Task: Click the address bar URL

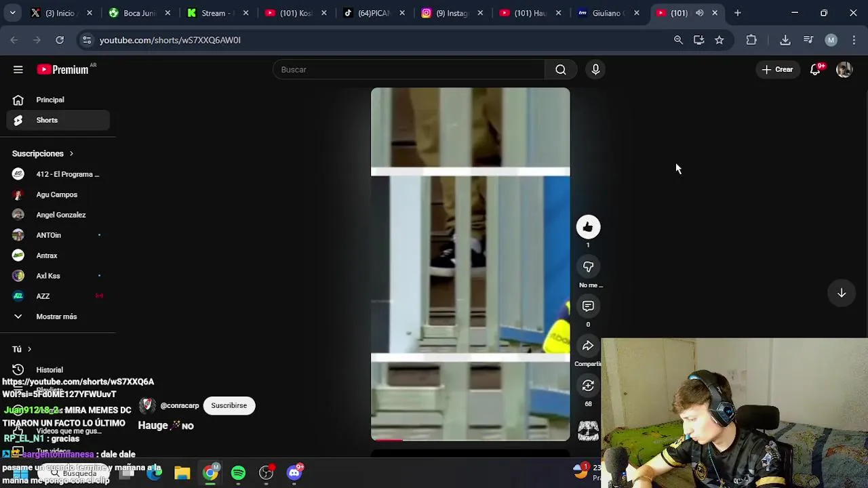Action: [170, 40]
